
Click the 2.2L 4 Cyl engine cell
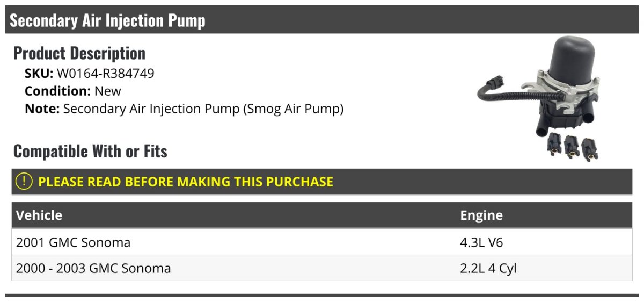488,268
